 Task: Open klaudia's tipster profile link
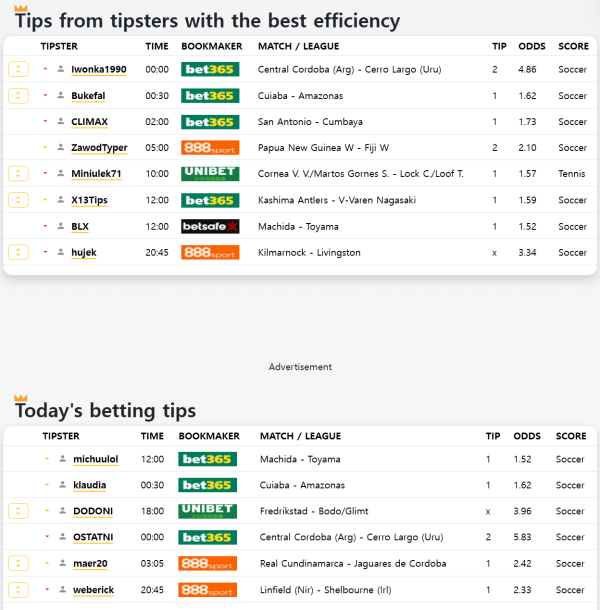(89, 485)
